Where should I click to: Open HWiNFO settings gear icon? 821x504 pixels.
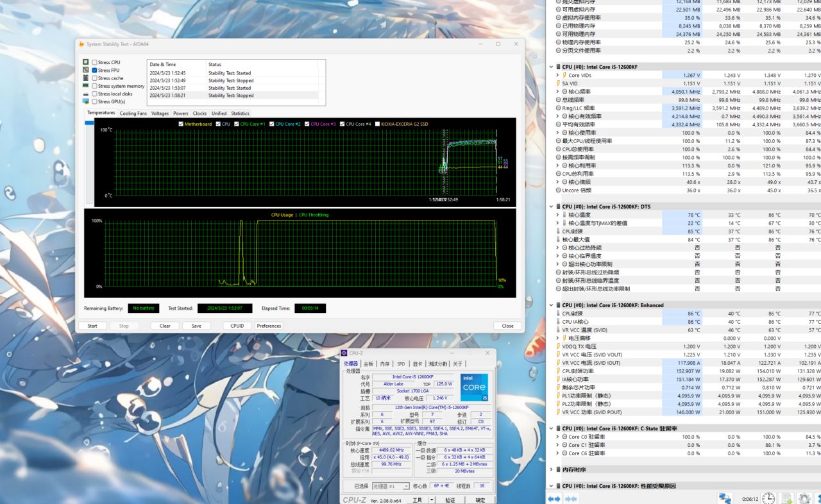coord(804,498)
